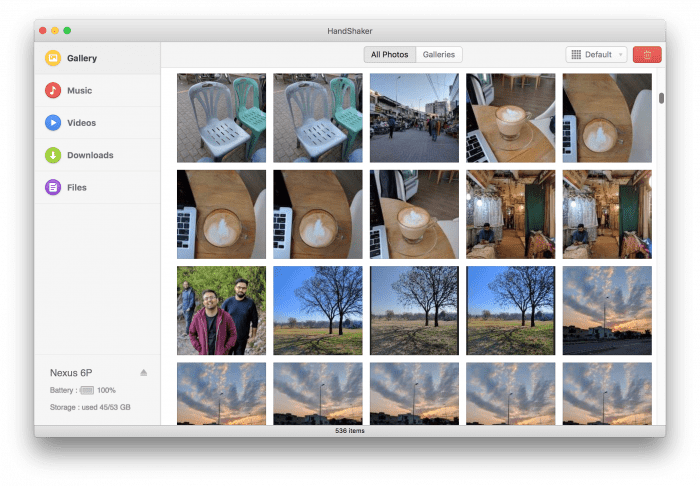The height and width of the screenshot is (486, 700).
Task: Select the first bare tree photo
Action: (318, 310)
